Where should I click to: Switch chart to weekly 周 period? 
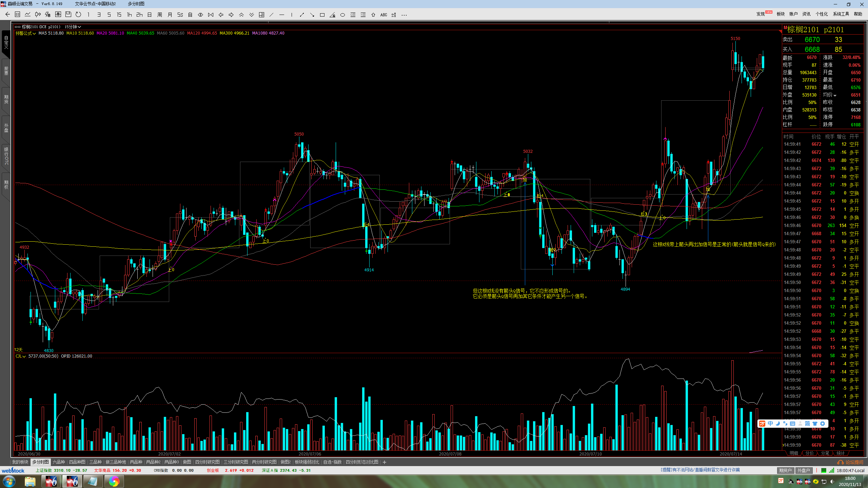click(160, 15)
